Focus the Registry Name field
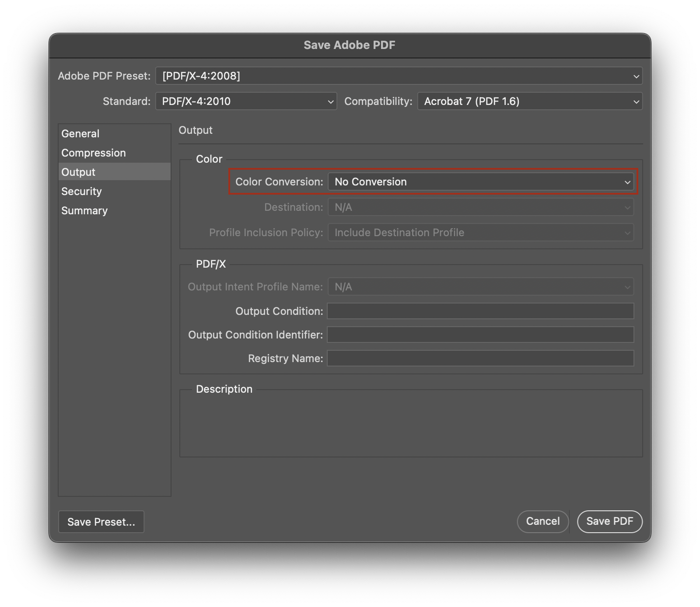This screenshot has height=607, width=700. coord(480,359)
